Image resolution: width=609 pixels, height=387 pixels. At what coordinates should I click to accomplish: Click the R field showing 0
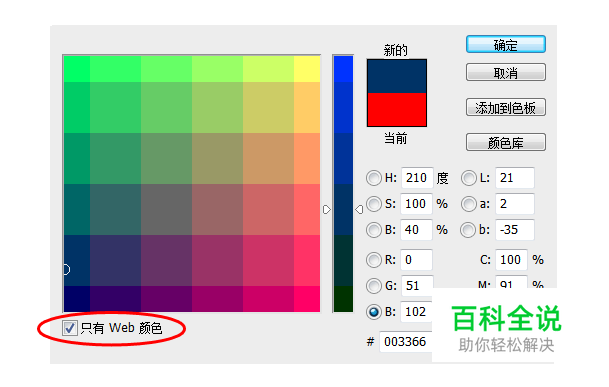pos(417,260)
